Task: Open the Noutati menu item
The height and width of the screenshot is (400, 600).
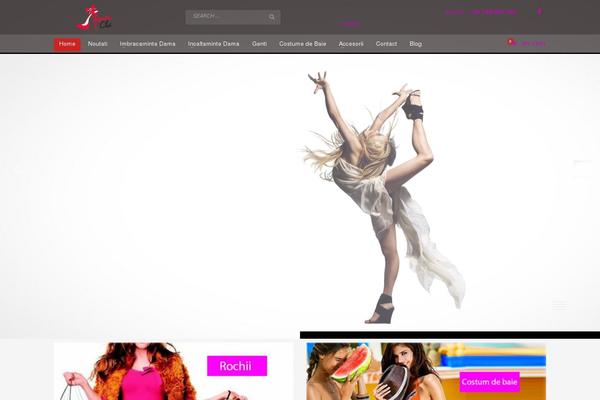Action: tap(98, 44)
